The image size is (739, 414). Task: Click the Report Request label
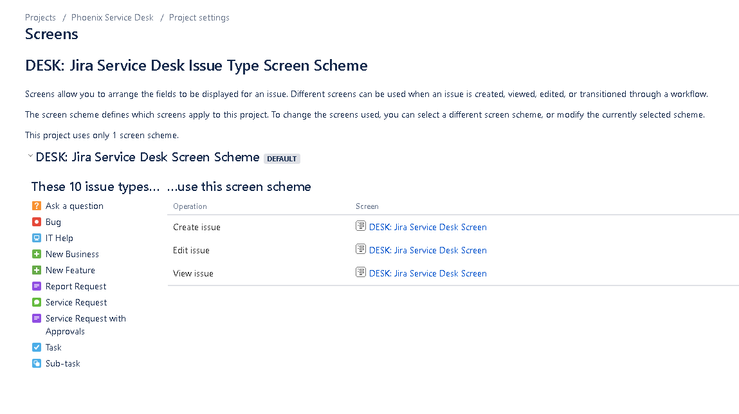click(x=76, y=286)
